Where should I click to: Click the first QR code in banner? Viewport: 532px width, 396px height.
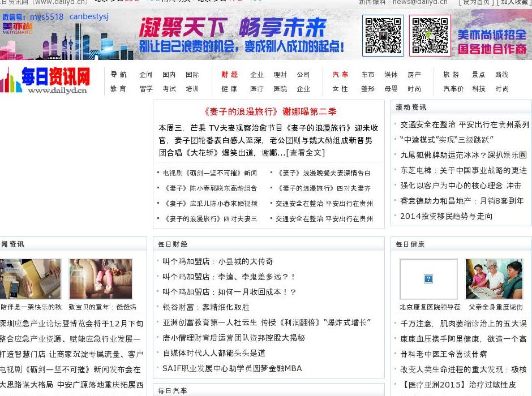(x=383, y=36)
